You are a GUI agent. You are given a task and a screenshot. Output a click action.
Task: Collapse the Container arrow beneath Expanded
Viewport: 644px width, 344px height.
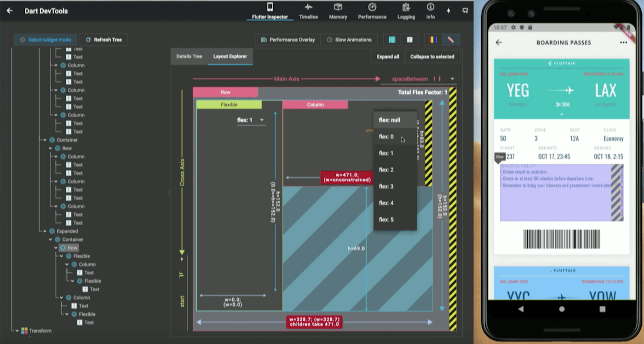(x=51, y=239)
